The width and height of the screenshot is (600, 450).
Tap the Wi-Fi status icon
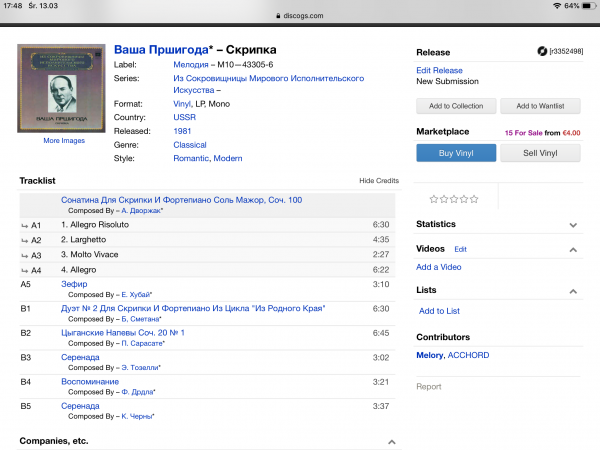(x=557, y=6)
